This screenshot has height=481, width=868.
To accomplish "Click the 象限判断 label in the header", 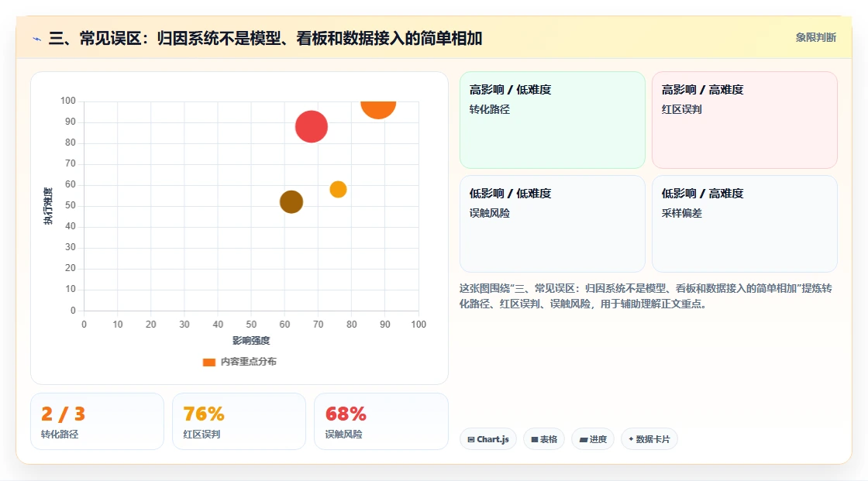I will (x=815, y=38).
